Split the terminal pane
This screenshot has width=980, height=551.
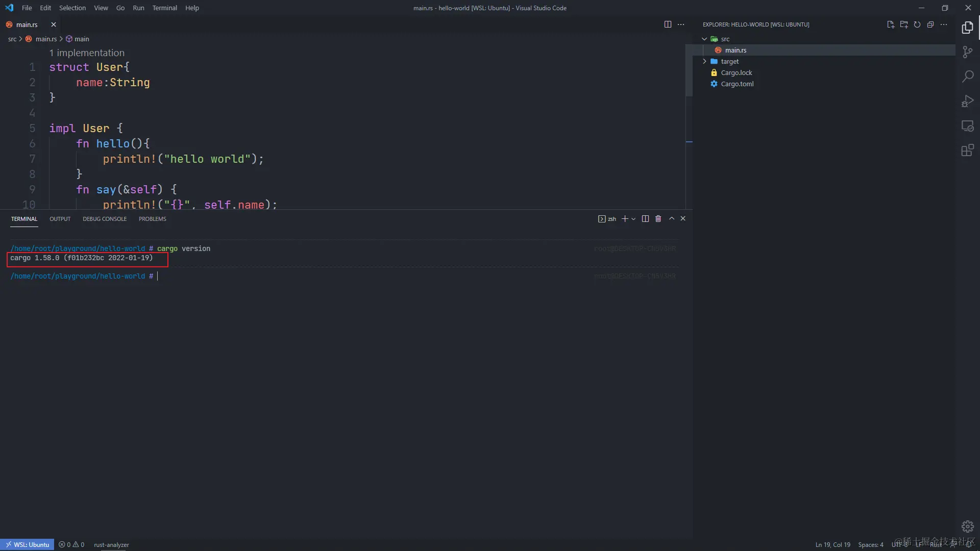[645, 219]
